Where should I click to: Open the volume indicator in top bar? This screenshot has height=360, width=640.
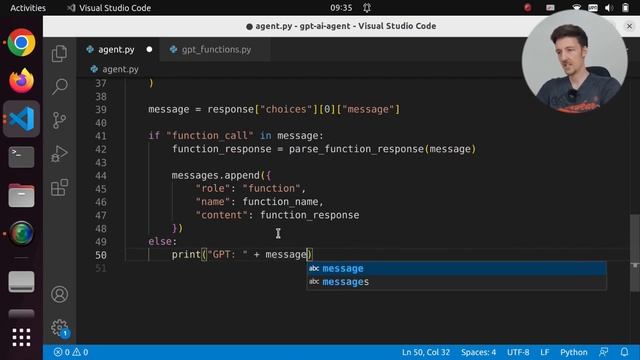click(609, 8)
